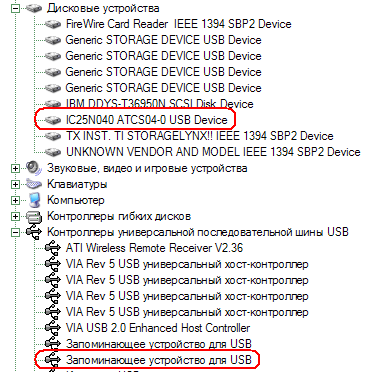Select UNKNOWN VENDOR AND MODEL IEEE 1394 device

click(x=213, y=152)
